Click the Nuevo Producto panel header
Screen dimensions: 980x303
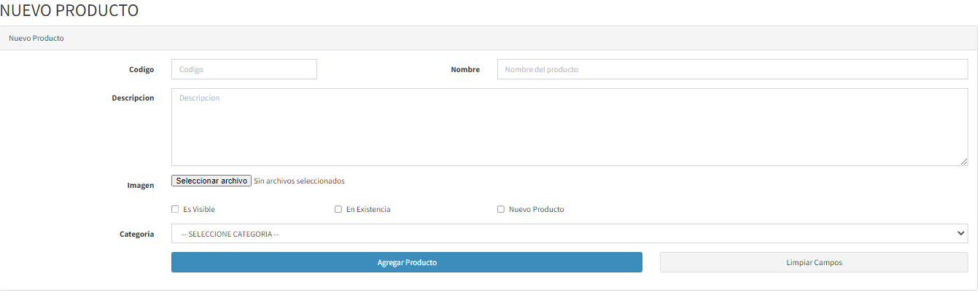36,38
